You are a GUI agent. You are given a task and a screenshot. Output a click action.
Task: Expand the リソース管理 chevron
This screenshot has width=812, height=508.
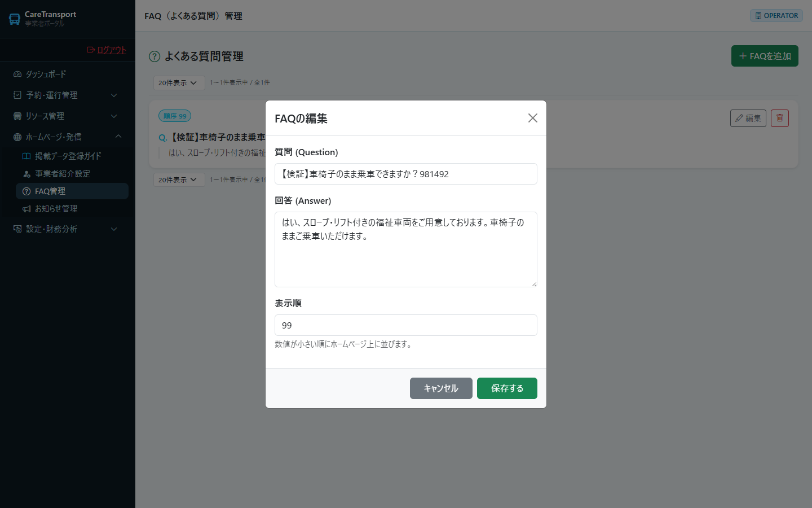(114, 116)
